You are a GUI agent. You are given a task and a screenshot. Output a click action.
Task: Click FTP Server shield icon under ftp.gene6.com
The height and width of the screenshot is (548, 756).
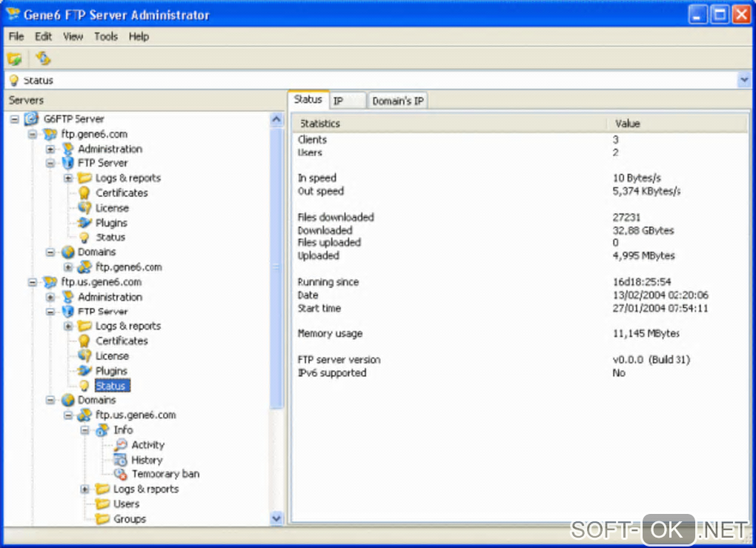pos(67,163)
